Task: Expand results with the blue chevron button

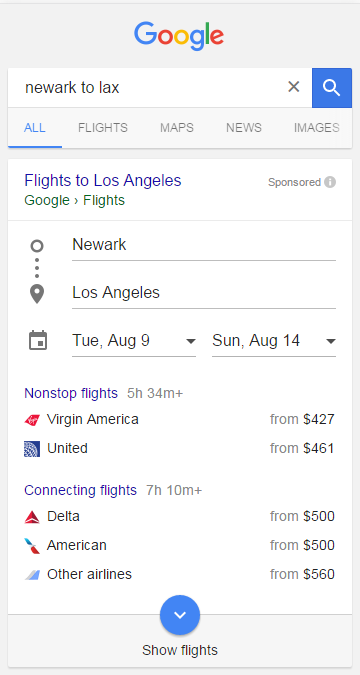Action: tap(180, 615)
